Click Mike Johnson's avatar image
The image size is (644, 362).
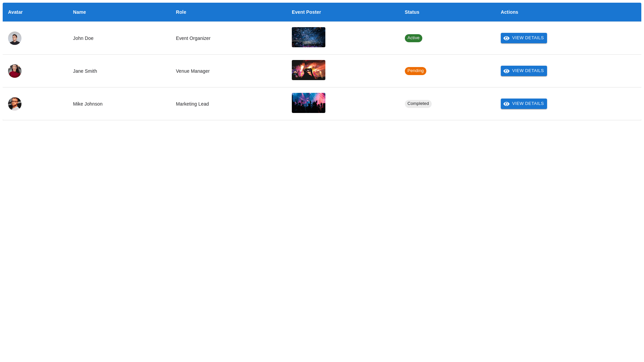[15, 104]
